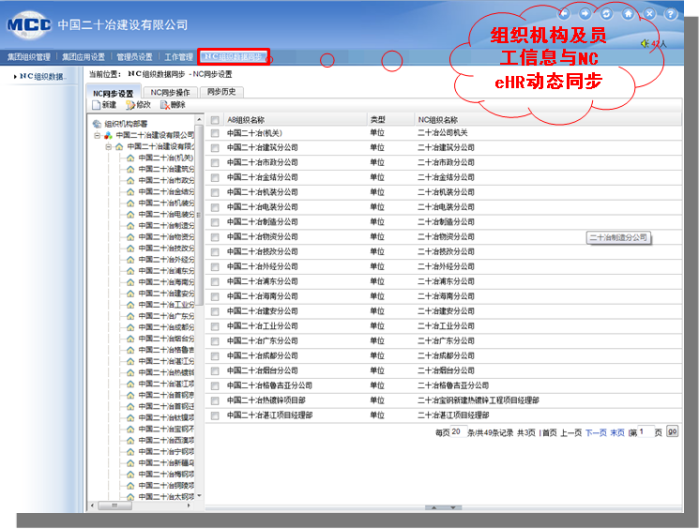Check the 中国二十冶(机关) table row checkbox
Screen dimensions: 700x529
215,133
